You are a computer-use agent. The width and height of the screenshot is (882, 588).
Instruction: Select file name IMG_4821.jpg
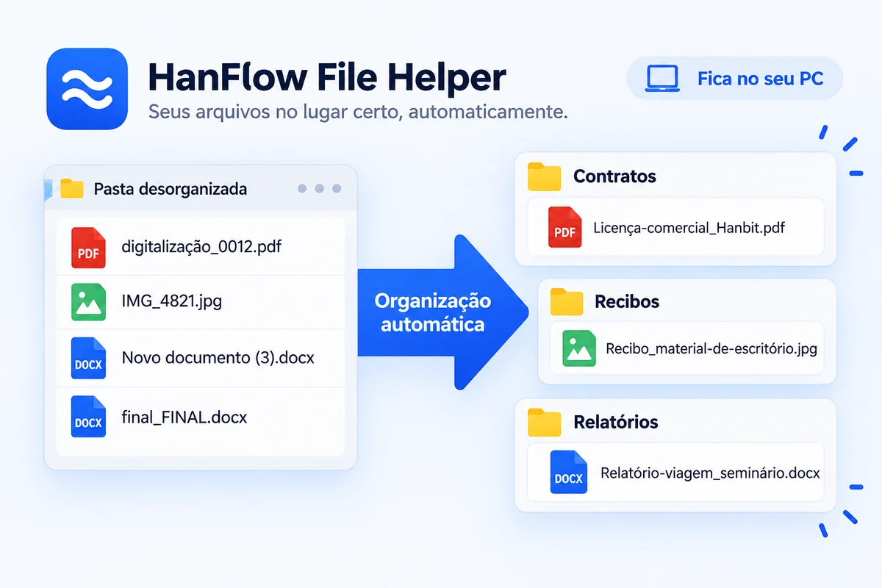[x=172, y=301]
